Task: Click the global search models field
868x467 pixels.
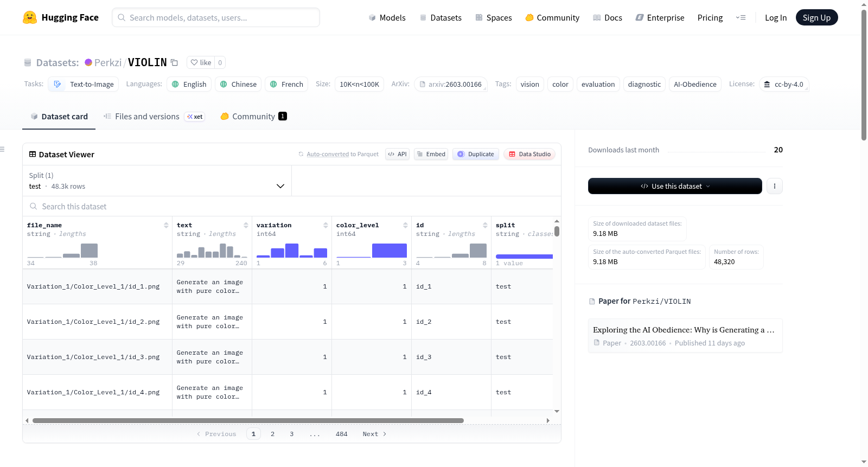Action: pyautogui.click(x=216, y=17)
